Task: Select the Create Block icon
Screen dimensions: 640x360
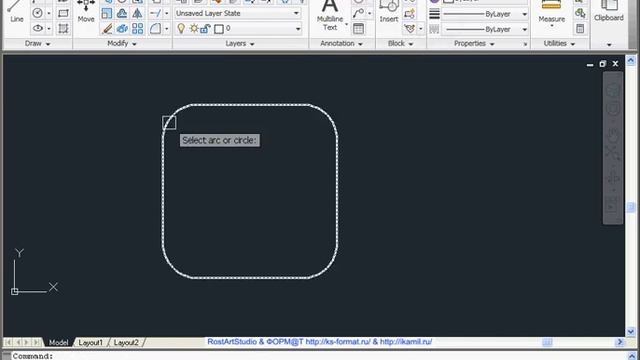Action: point(409,13)
